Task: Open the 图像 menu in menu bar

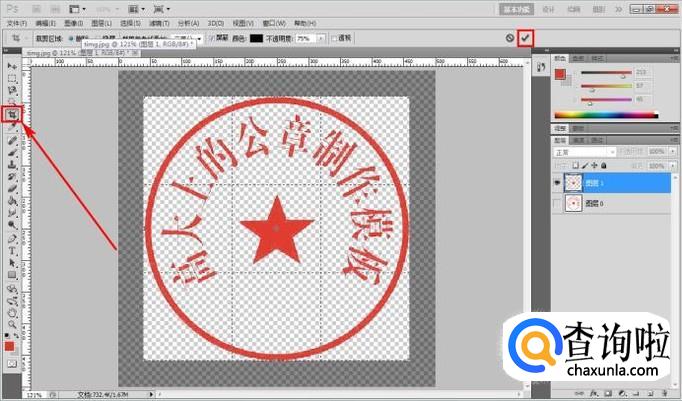Action: pos(71,21)
